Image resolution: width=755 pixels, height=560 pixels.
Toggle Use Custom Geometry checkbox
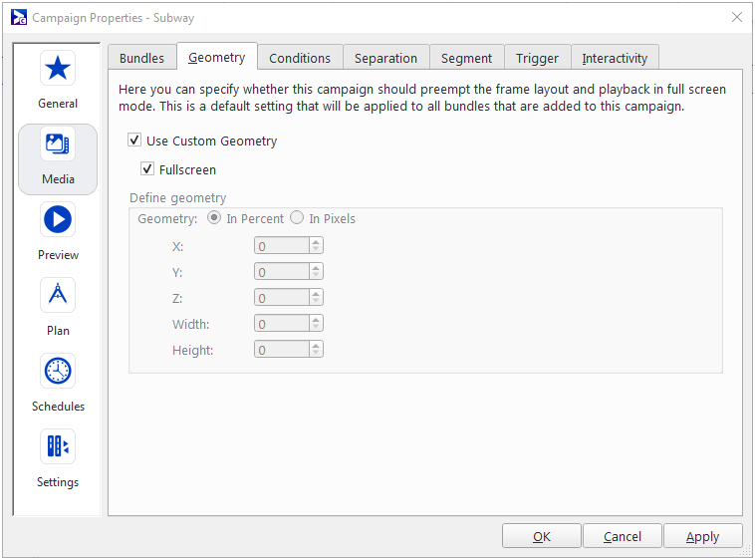(135, 140)
